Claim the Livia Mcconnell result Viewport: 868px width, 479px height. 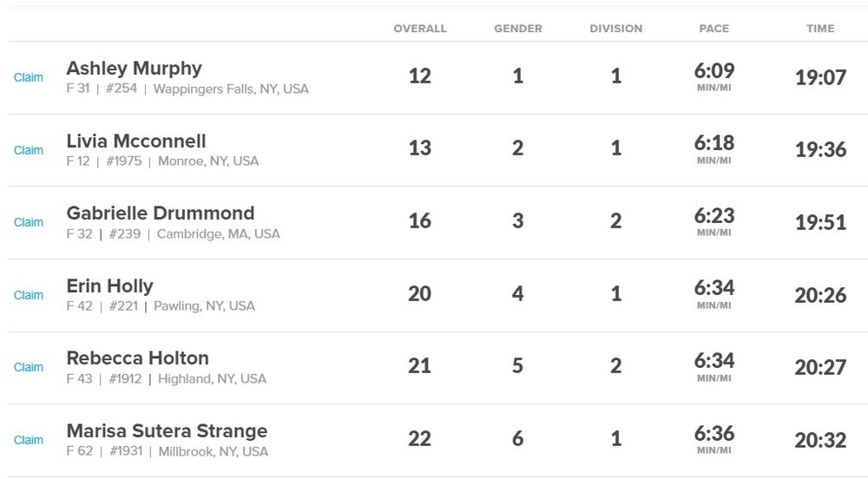pos(29,150)
